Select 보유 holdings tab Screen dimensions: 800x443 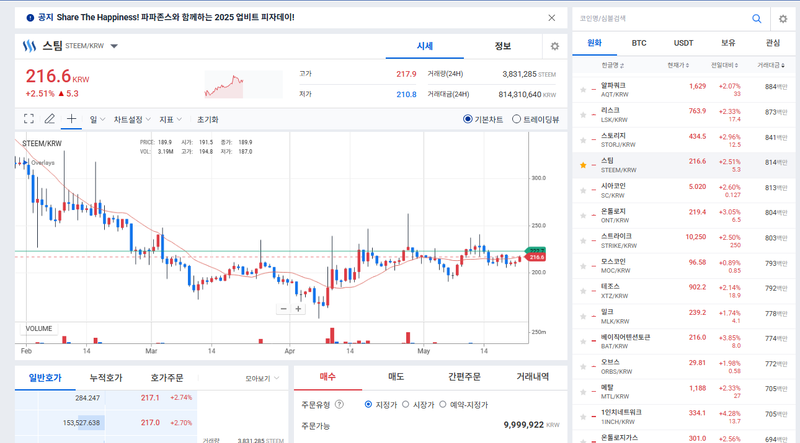click(x=728, y=43)
